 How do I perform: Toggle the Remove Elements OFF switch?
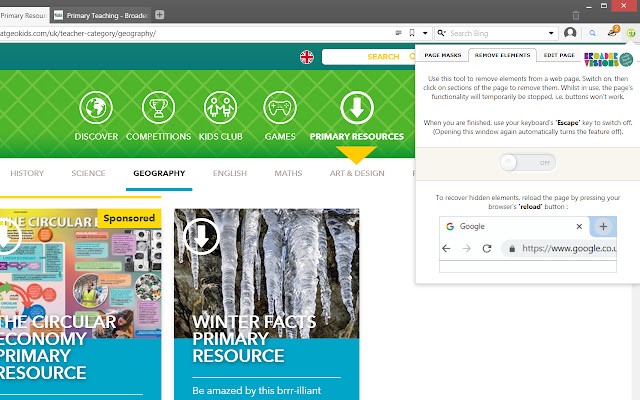pyautogui.click(x=527, y=162)
